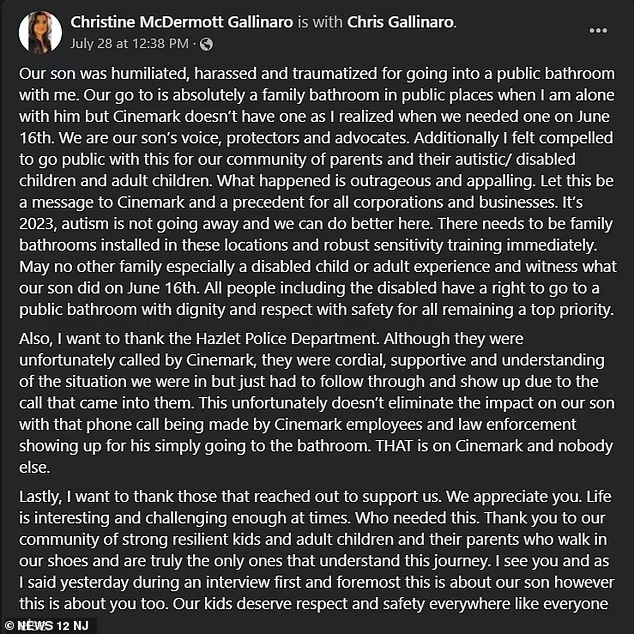Open the three-dot post options menu

pyautogui.click(x=598, y=31)
